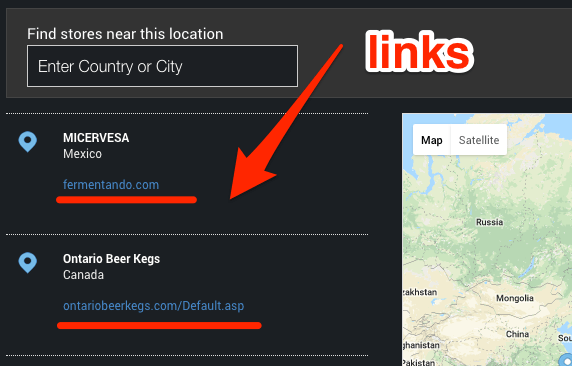Image resolution: width=572 pixels, height=366 pixels.
Task: Click the Pakistan label on the map
Action: coord(418,362)
